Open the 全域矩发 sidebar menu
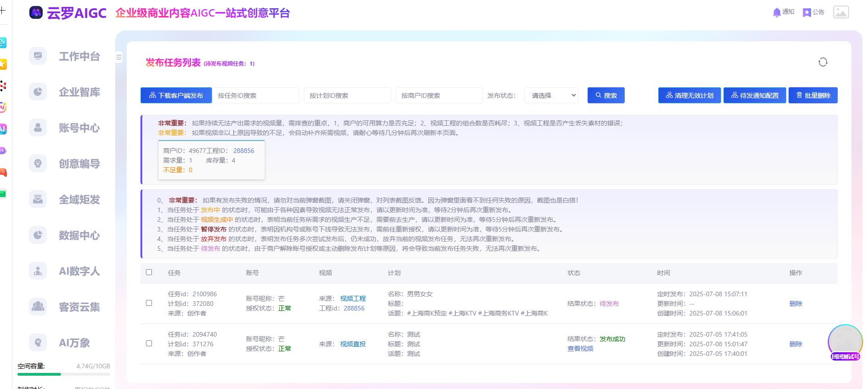 pos(79,199)
